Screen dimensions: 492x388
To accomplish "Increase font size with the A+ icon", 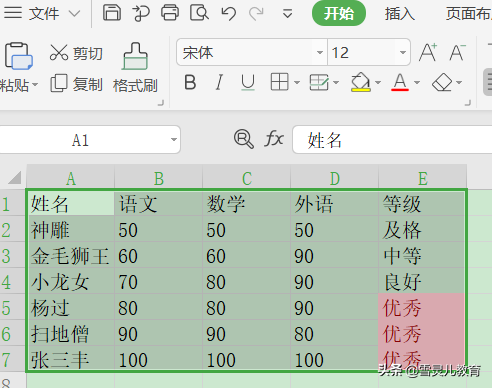I will (x=428, y=52).
